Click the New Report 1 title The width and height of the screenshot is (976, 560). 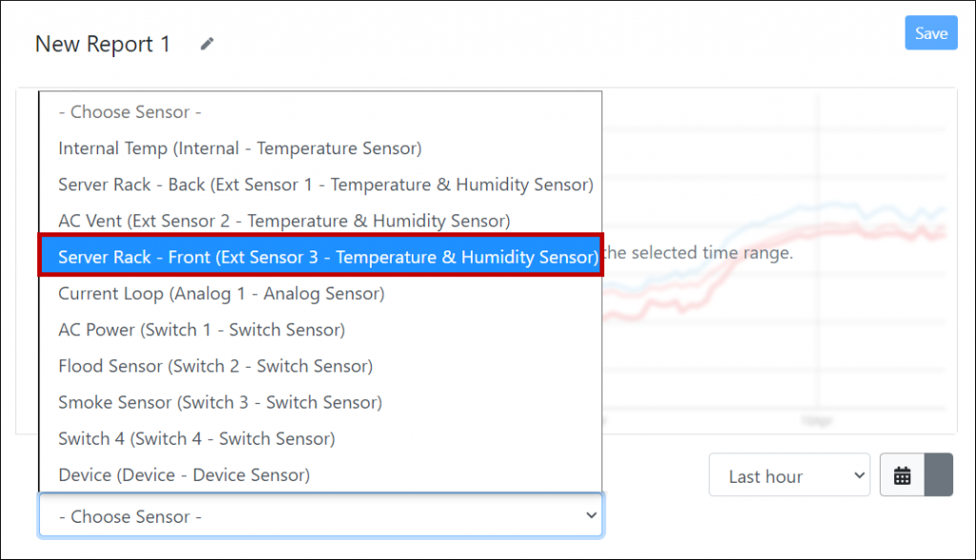[x=102, y=44]
